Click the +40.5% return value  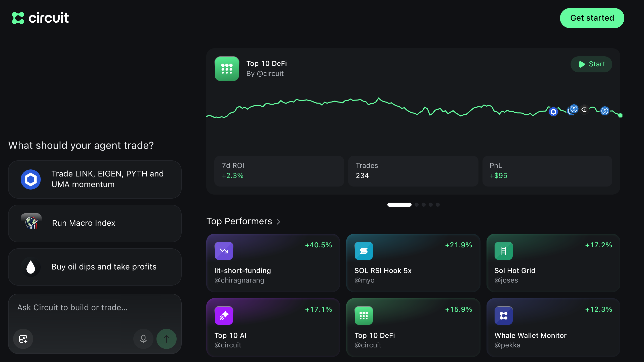318,245
